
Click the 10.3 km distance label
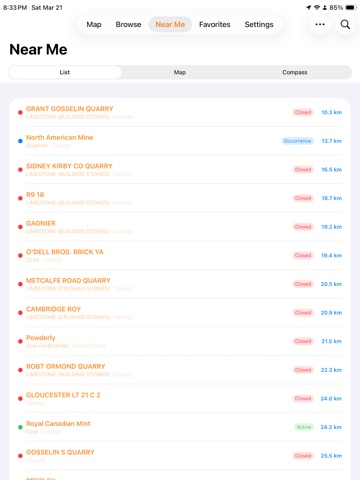pyautogui.click(x=331, y=112)
